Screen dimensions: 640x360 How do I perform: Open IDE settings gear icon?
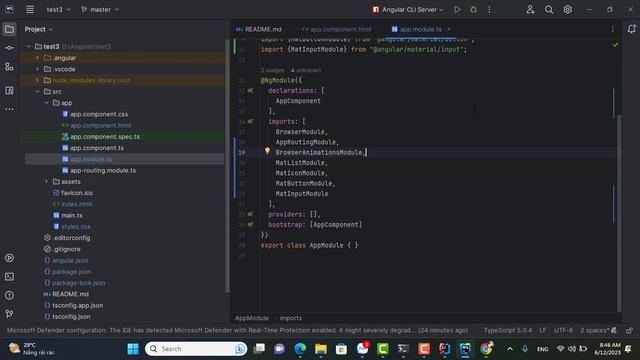coord(567,9)
